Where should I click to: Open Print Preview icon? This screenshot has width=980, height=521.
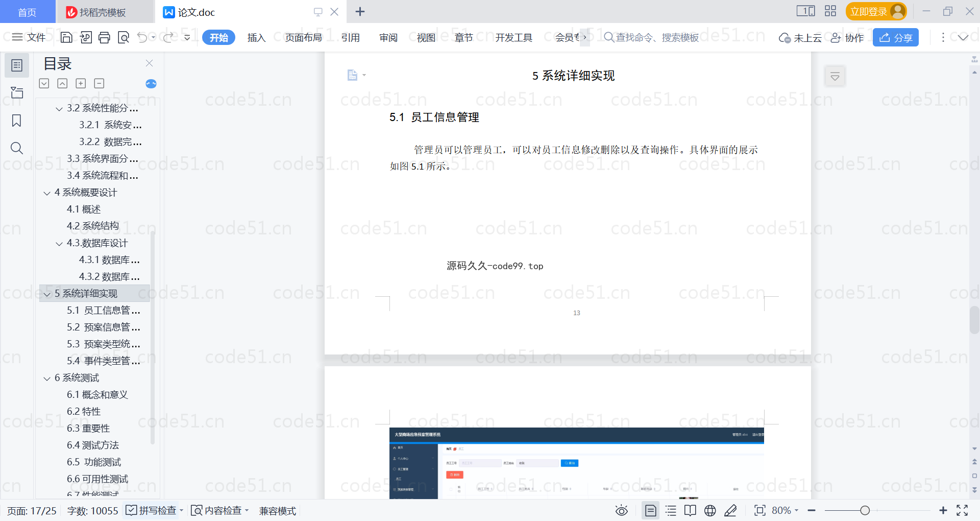(124, 37)
